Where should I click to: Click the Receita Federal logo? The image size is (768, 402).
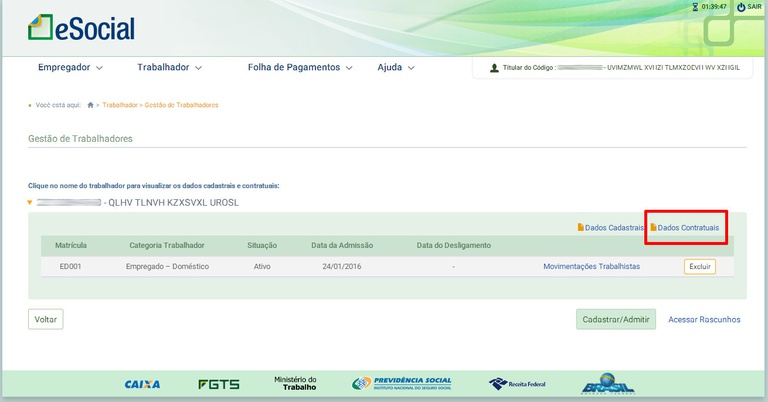(x=517, y=384)
